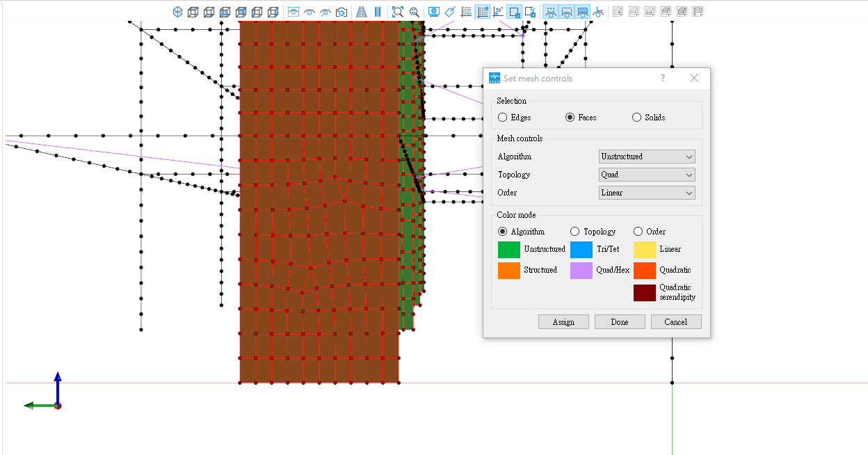Screen dimensions: 868x455
Task: Click the orange Structured color swatch
Action: (x=509, y=271)
